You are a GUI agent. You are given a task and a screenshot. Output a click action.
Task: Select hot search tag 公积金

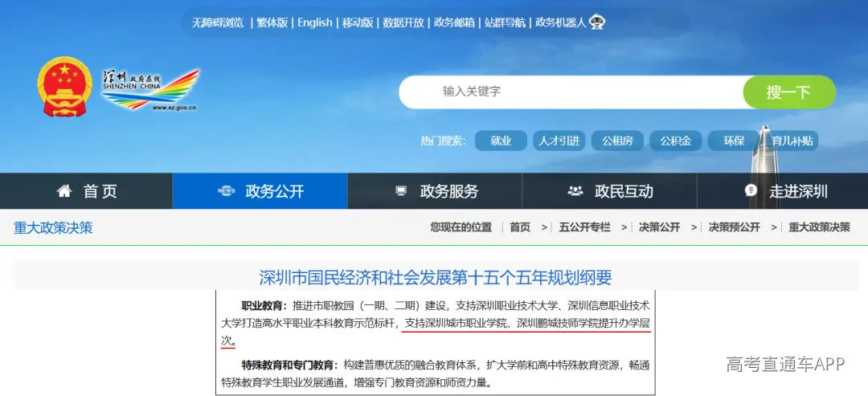pos(675,141)
